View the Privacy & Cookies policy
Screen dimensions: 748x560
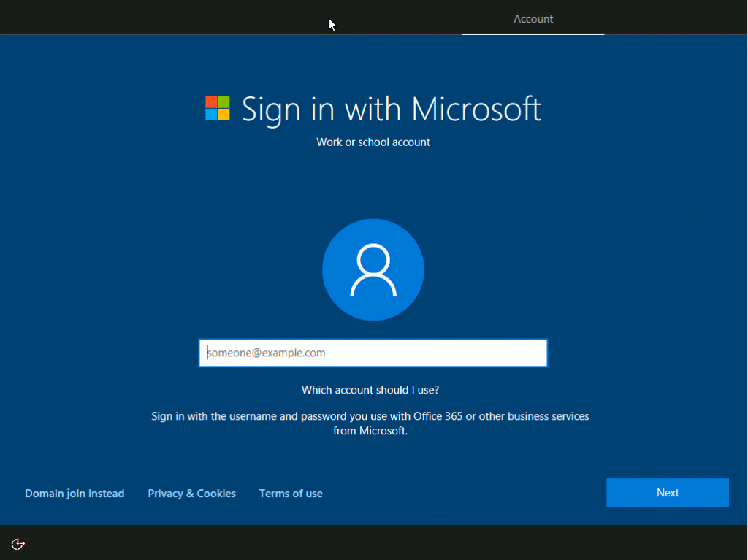pos(191,493)
